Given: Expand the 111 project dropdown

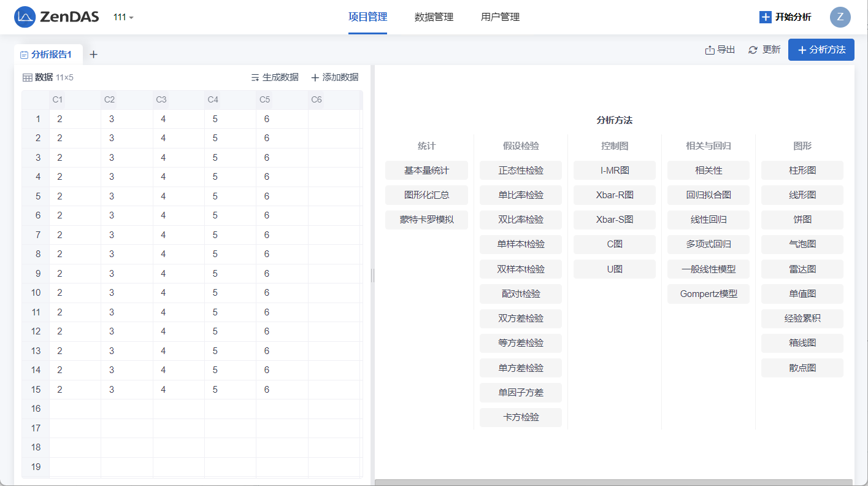Looking at the screenshot, I should tap(123, 17).
